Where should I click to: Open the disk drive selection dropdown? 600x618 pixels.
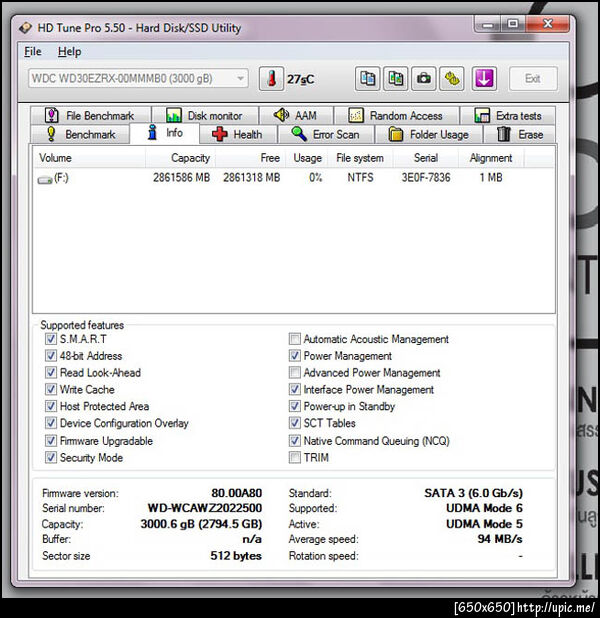(x=138, y=78)
